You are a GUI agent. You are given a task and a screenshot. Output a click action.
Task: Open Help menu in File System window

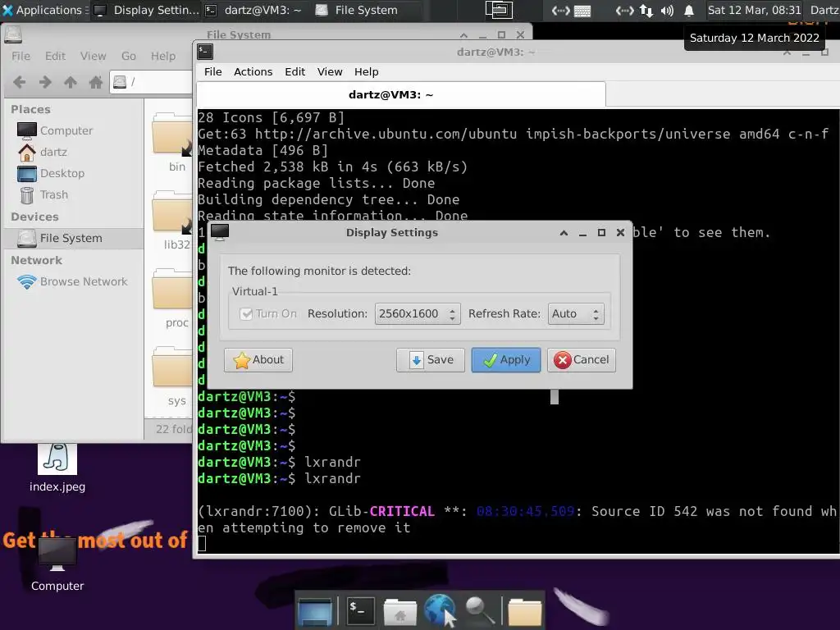163,56
